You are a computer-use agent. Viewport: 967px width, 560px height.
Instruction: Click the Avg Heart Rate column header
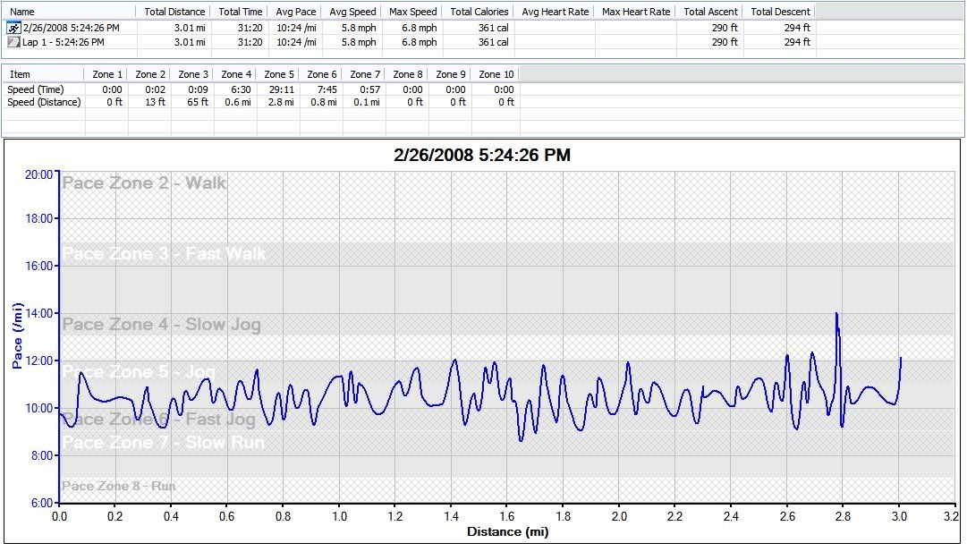pos(555,12)
